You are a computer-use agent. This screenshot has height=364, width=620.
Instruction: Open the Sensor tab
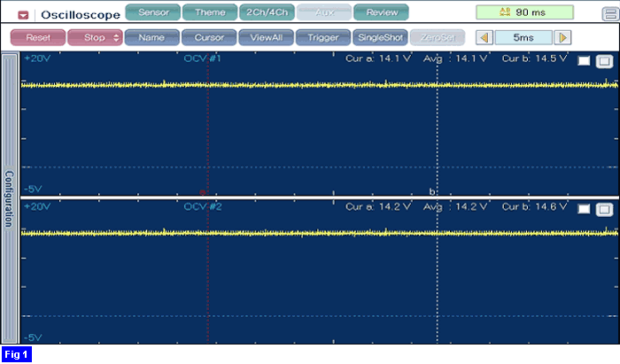click(153, 12)
